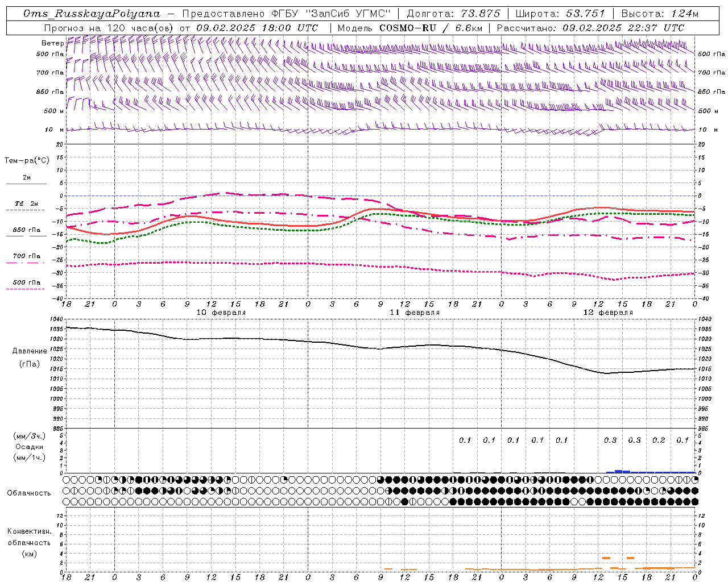Click the (км) unit of convective cloudiness
728x582 pixels.
click(29, 554)
